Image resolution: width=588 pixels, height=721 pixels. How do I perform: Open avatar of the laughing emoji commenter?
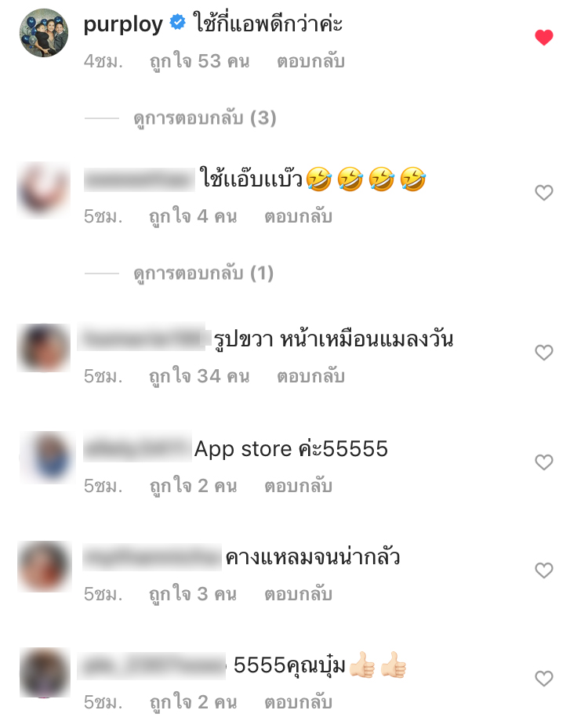point(44,190)
